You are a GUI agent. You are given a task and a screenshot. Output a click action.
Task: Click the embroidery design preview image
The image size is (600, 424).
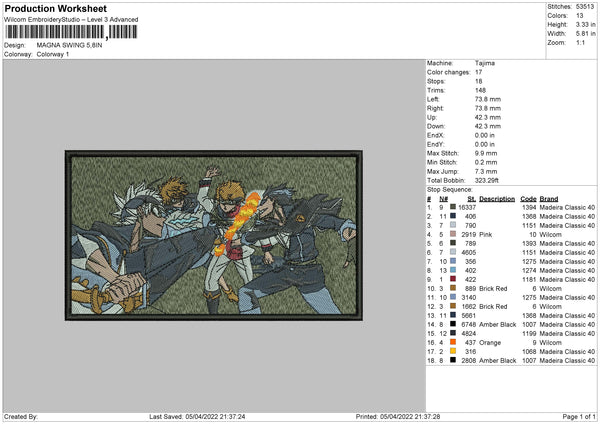click(214, 235)
